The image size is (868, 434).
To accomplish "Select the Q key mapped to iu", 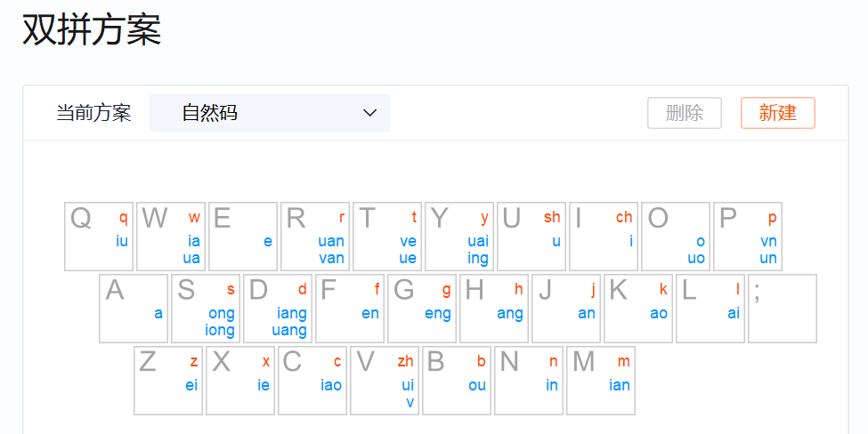I will (x=99, y=237).
